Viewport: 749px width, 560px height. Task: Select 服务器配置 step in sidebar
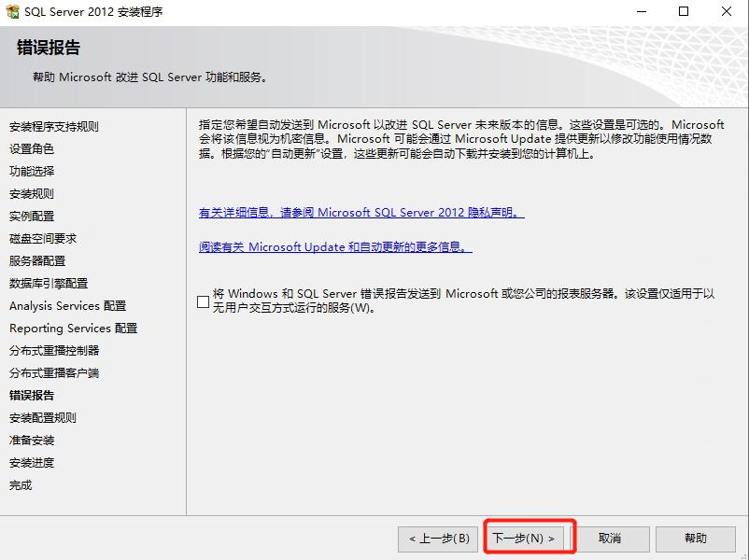coord(37,261)
